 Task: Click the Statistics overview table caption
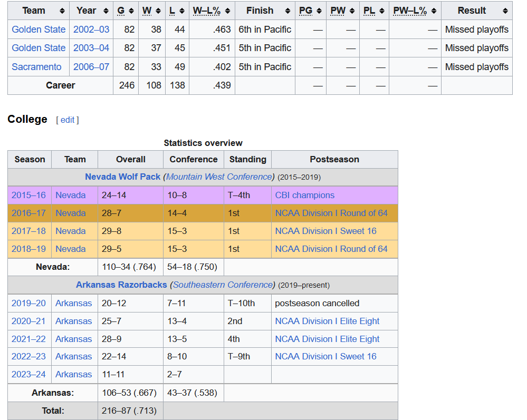click(203, 143)
